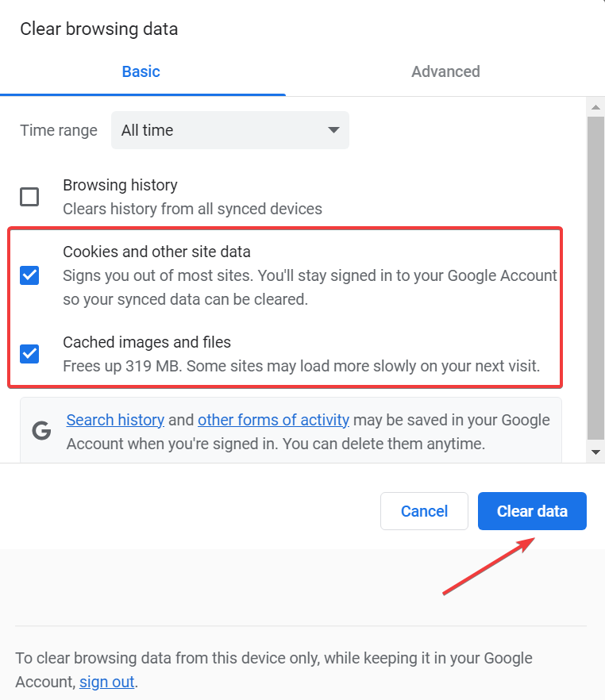
Task: Click the Clear browsing data title
Action: point(99,29)
